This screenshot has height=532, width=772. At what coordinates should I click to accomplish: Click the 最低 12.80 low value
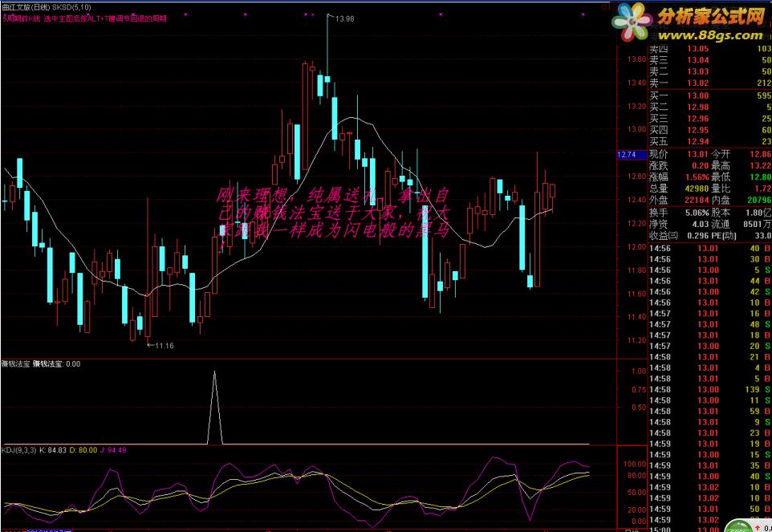pyautogui.click(x=761, y=177)
